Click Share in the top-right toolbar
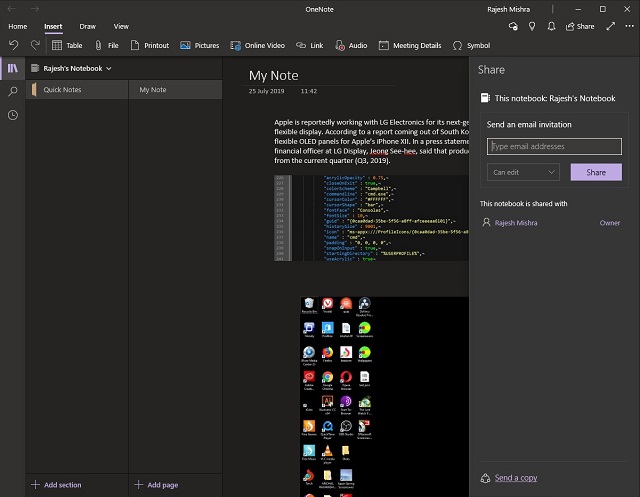The image size is (640, 497). point(580,27)
